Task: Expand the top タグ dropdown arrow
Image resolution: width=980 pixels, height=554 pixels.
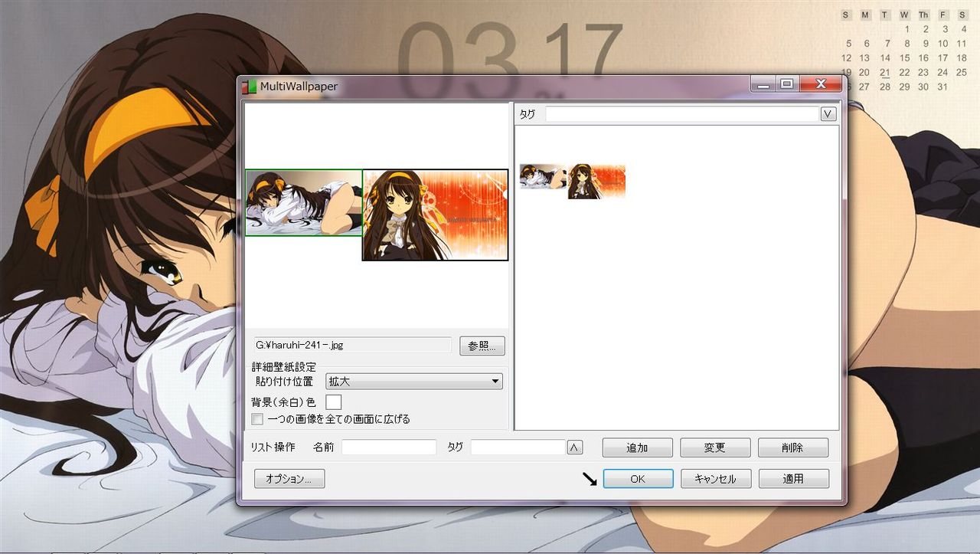Action: point(828,114)
